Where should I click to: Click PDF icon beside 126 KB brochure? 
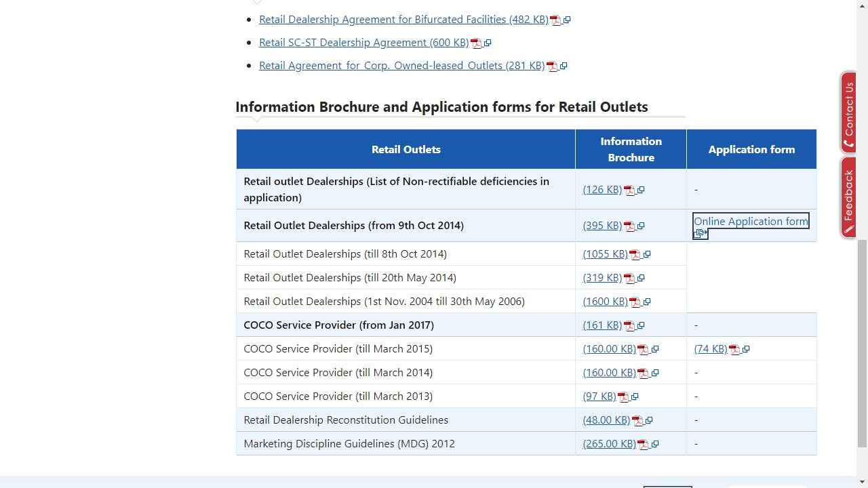(x=629, y=190)
